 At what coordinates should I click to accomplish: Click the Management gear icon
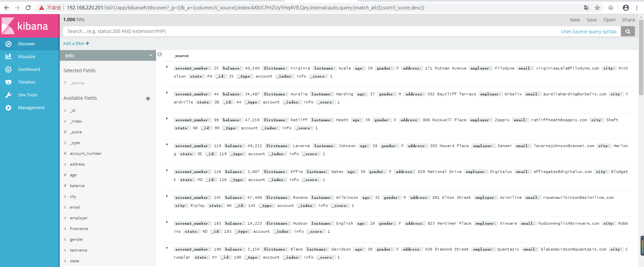click(x=8, y=108)
